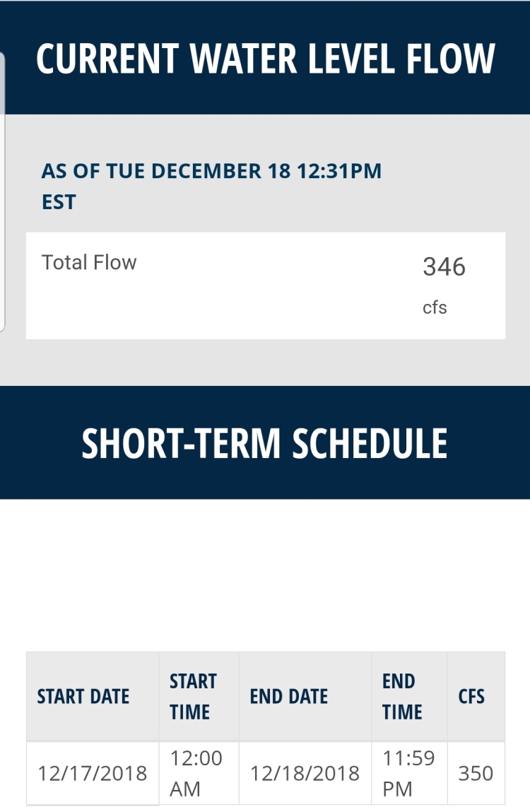
Task: Click the Current Water Level Flow heading
Action: coord(265,58)
